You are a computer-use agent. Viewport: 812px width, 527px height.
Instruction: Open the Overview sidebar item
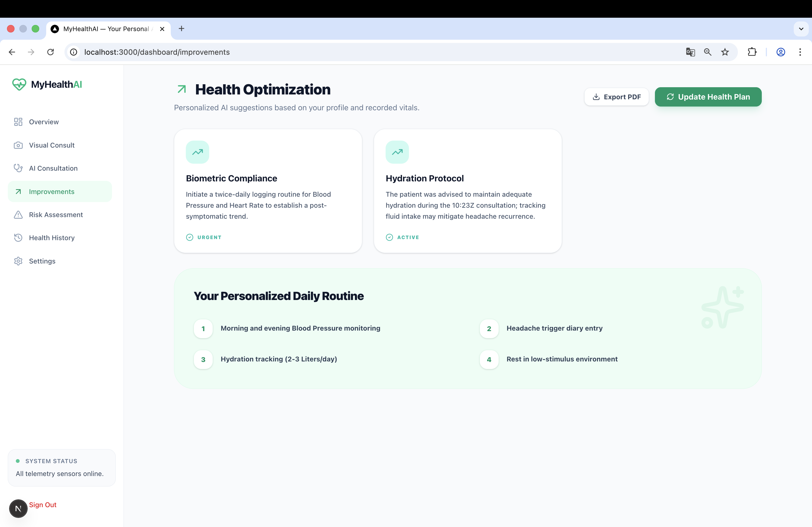pyautogui.click(x=44, y=122)
